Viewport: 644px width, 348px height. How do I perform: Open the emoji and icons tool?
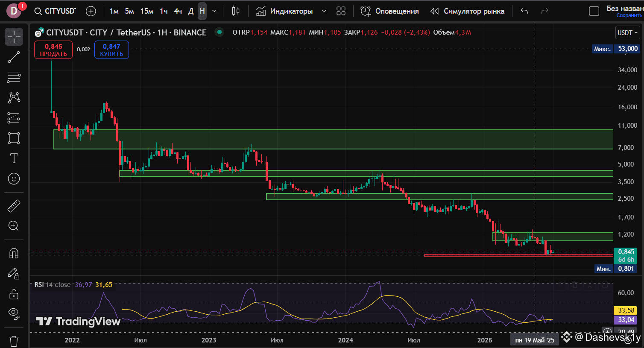click(14, 179)
